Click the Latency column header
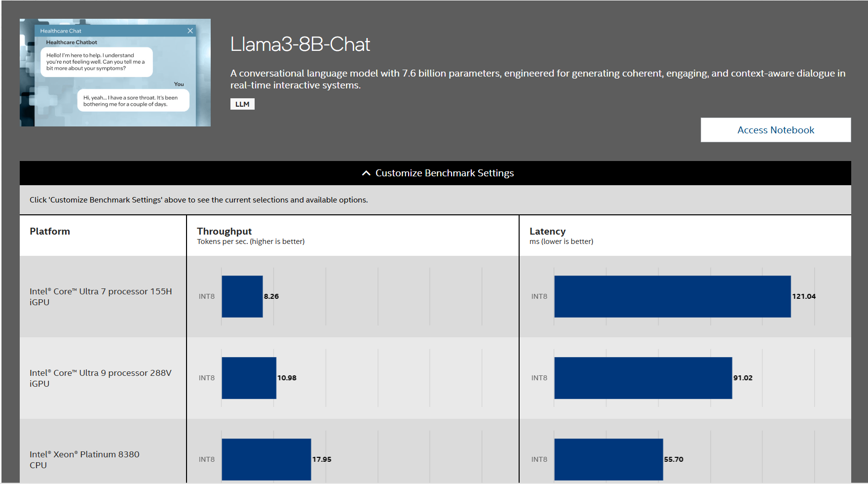868x484 pixels. click(x=547, y=231)
